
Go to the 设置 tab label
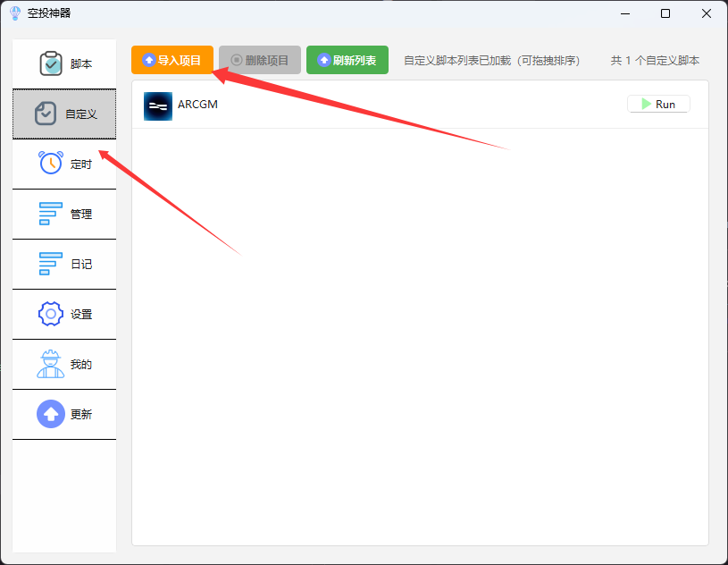tap(81, 315)
